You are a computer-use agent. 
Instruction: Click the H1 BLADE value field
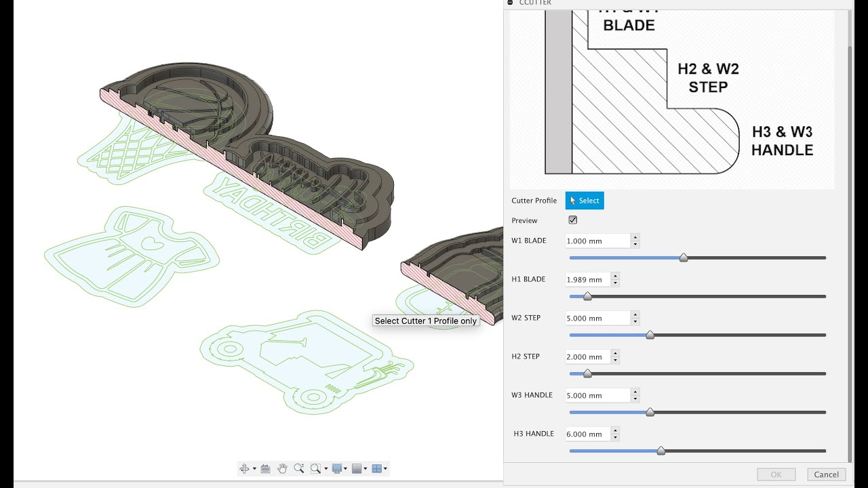pos(587,279)
